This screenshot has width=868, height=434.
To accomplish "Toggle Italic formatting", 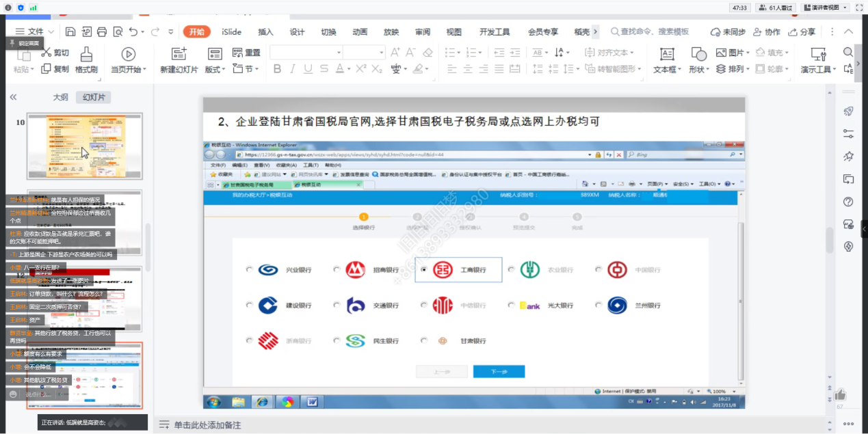I will [293, 68].
